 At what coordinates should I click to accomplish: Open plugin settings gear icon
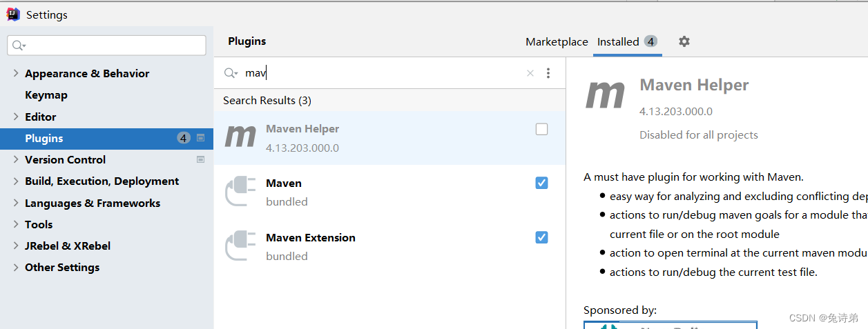684,41
